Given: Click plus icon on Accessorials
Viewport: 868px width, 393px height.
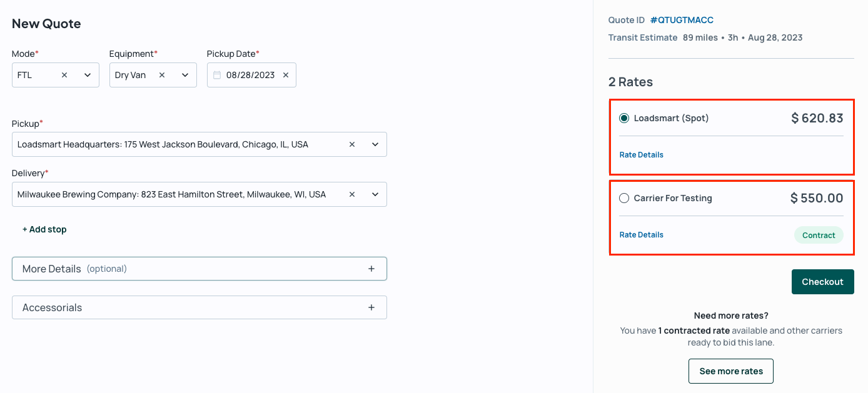Looking at the screenshot, I should [371, 307].
